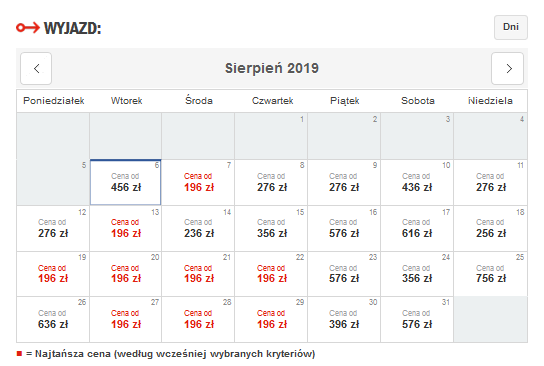Click the red cheapest-price legend square
The height and width of the screenshot is (366, 544).
(19, 354)
